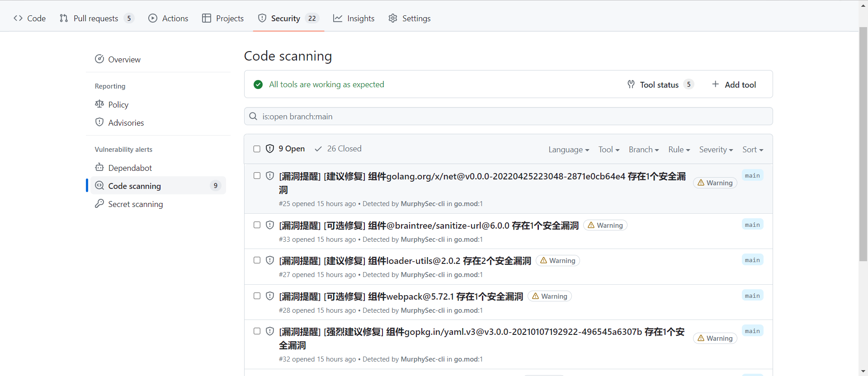Click the Advisories shield icon
Viewport: 868px width, 376px height.
tap(99, 122)
